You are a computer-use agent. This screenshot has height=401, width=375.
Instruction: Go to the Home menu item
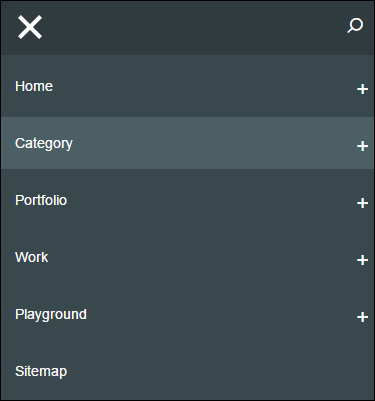pyautogui.click(x=34, y=86)
